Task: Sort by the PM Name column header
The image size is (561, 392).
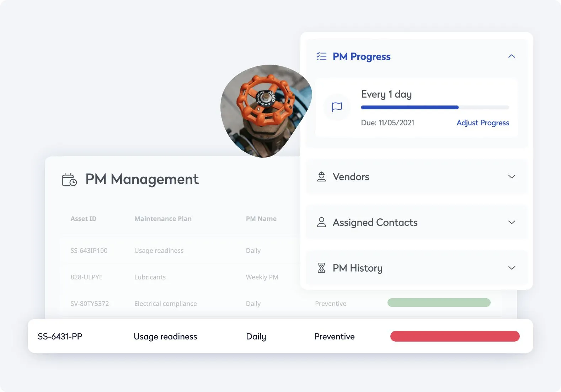Action: tap(261, 219)
